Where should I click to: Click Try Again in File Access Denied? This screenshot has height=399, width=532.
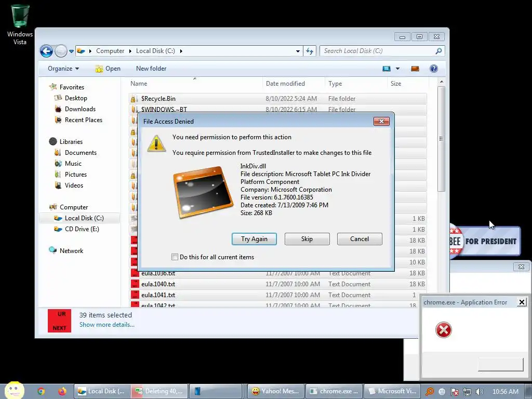click(254, 239)
